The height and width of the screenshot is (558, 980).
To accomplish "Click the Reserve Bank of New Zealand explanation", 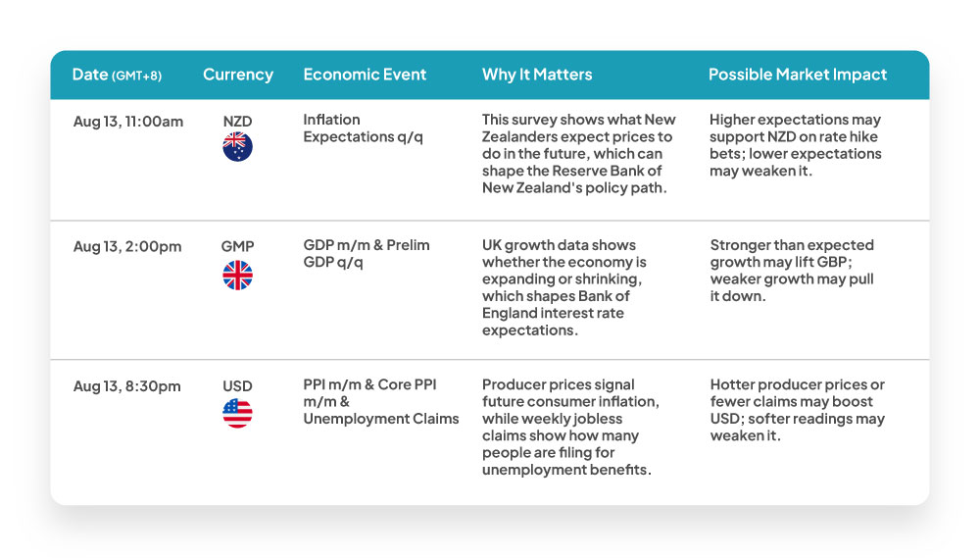I will [579, 154].
